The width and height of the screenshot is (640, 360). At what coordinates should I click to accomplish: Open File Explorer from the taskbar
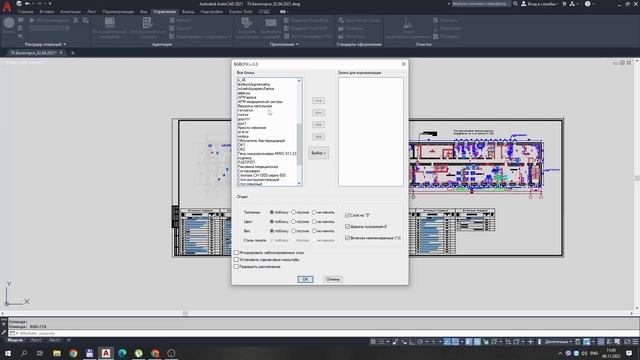(57, 353)
